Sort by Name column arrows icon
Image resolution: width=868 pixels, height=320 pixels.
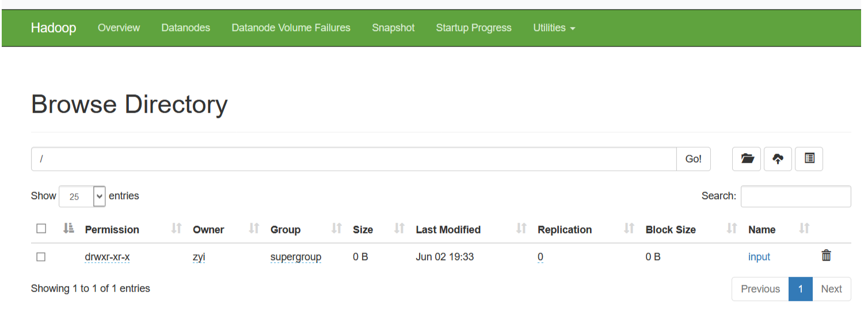(805, 229)
